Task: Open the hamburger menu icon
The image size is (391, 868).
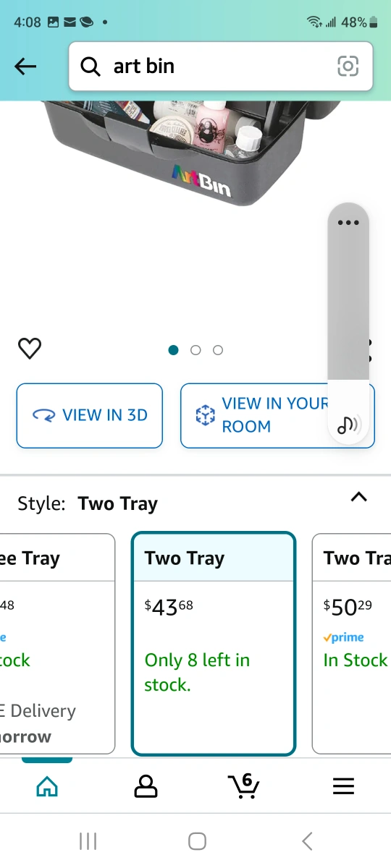Action: [x=343, y=786]
